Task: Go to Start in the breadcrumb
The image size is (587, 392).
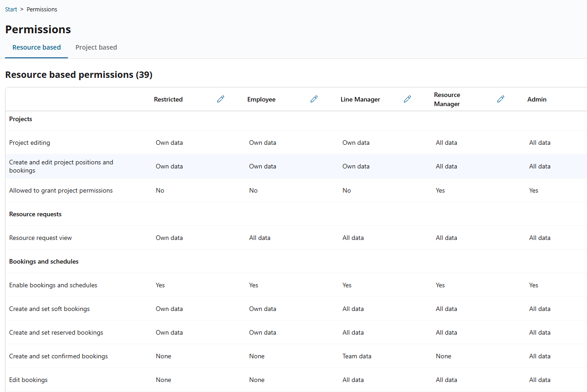Action: (x=11, y=9)
